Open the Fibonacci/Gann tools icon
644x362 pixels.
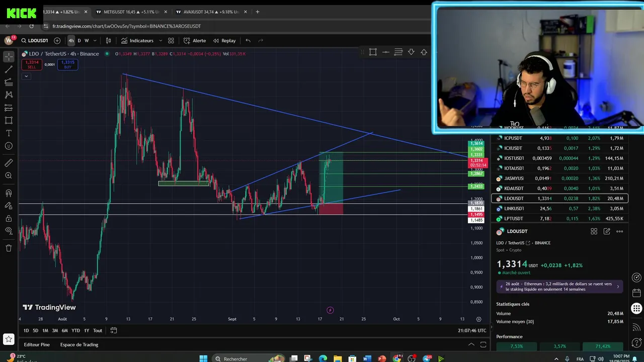(9, 82)
